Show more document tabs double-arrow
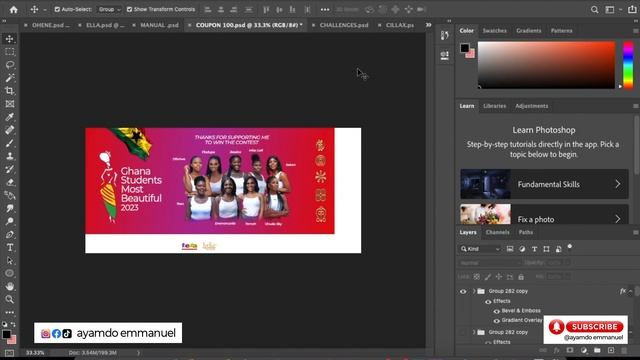640x360 pixels. [x=428, y=25]
